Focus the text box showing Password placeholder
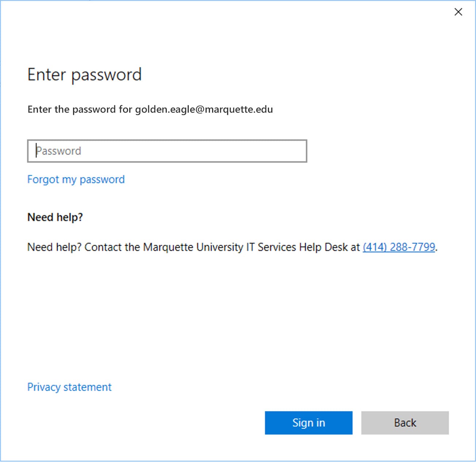The height and width of the screenshot is (462, 476). pyautogui.click(x=167, y=151)
